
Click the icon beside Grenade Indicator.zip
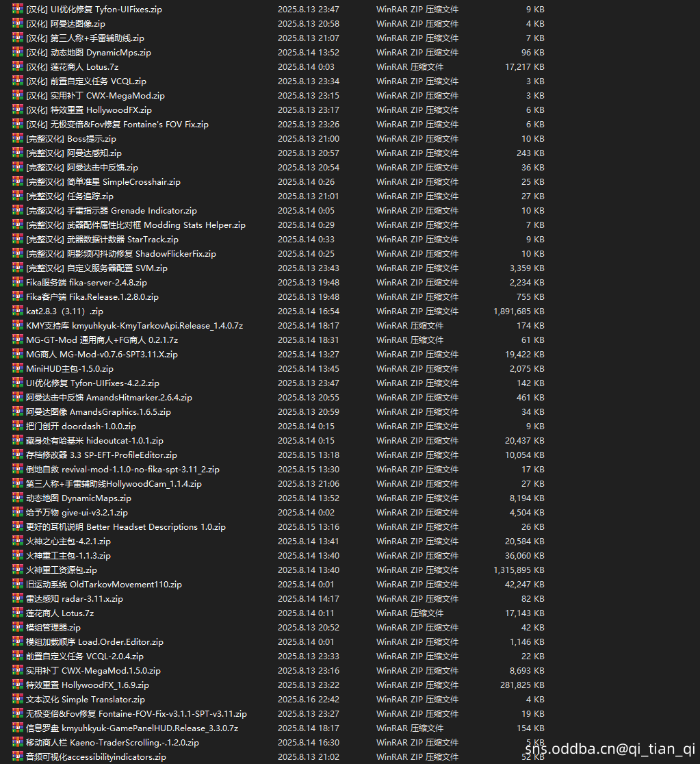point(18,210)
